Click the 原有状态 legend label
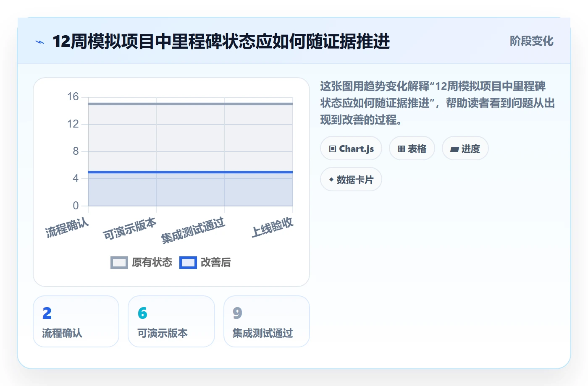588x386 pixels. (152, 263)
